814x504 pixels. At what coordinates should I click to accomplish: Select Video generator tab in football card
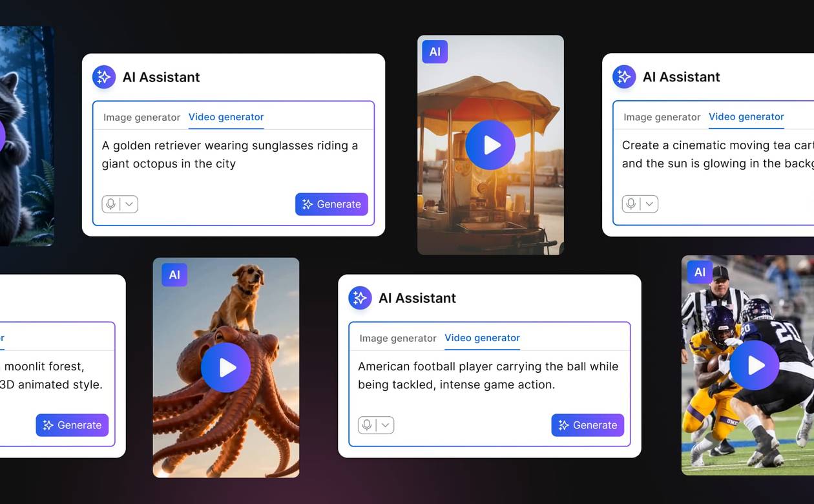(x=482, y=338)
